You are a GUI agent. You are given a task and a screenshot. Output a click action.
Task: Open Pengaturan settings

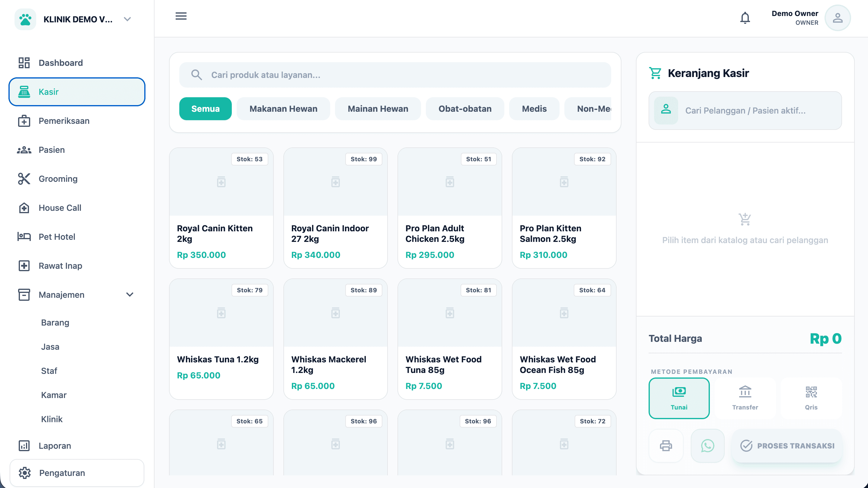[77, 473]
